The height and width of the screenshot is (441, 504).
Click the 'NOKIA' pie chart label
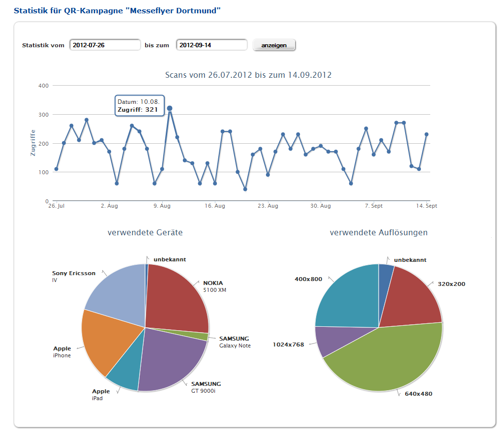[x=213, y=283]
